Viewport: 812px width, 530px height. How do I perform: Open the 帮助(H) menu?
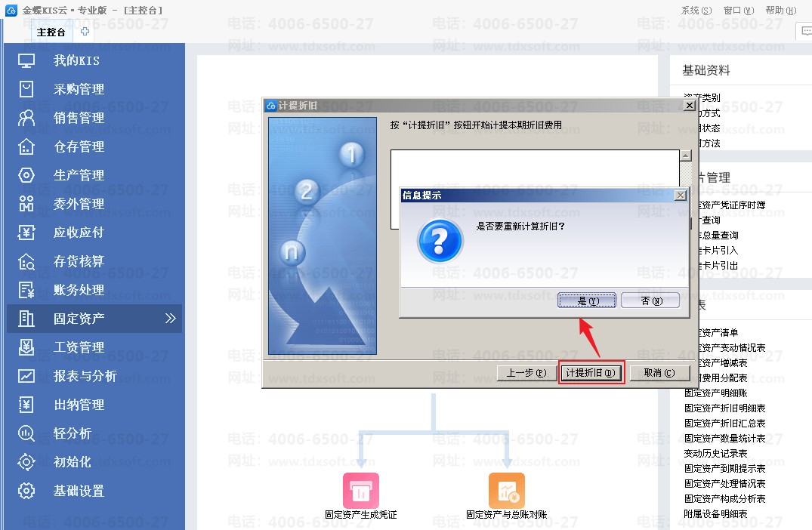coord(781,11)
